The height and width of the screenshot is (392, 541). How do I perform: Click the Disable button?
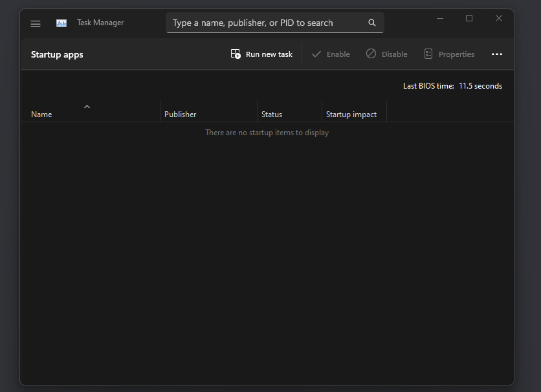(x=387, y=54)
